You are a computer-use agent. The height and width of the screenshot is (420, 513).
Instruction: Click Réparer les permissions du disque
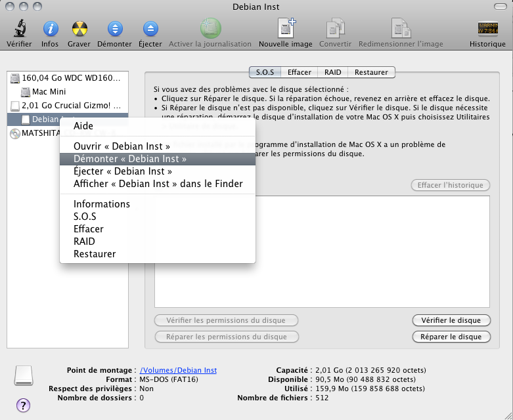227,337
